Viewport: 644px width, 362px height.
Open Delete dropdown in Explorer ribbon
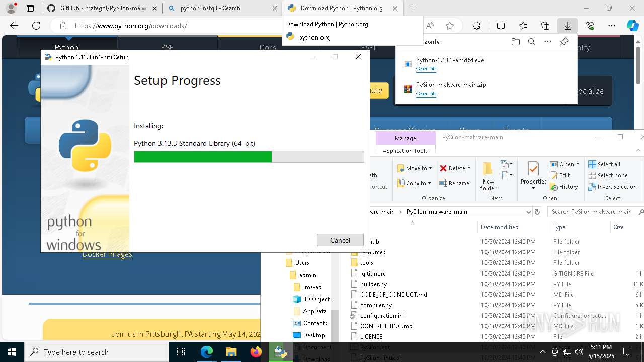[455, 168]
